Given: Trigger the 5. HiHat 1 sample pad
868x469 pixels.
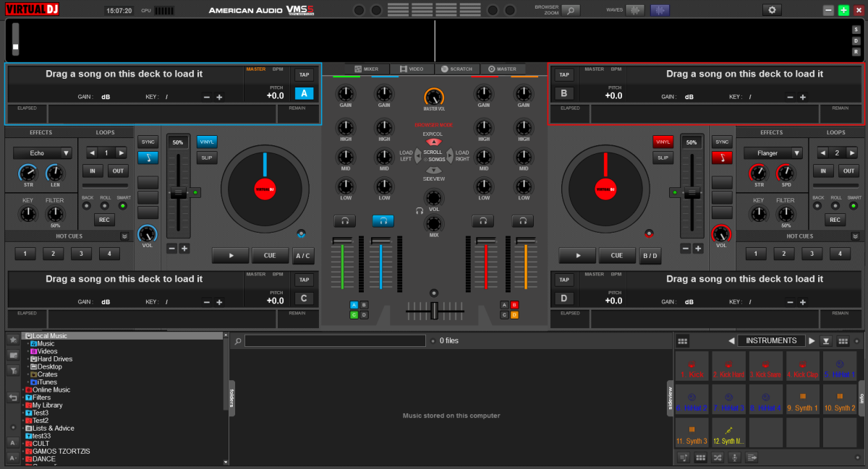Looking at the screenshot, I should [x=841, y=366].
